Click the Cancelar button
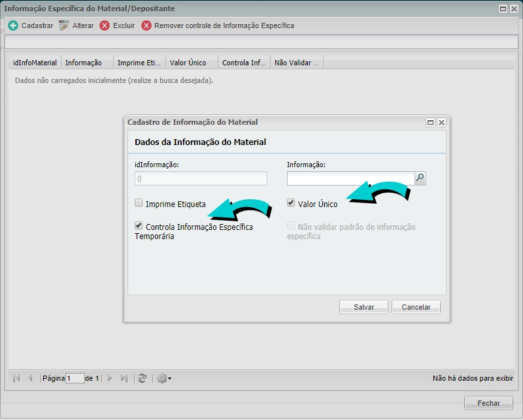Screen dimensions: 523x420 tap(416, 307)
